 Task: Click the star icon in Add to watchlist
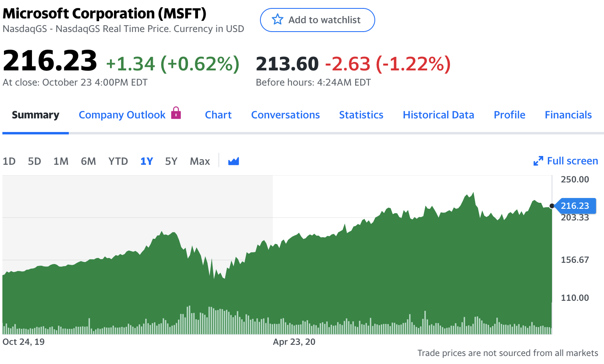pos(277,20)
